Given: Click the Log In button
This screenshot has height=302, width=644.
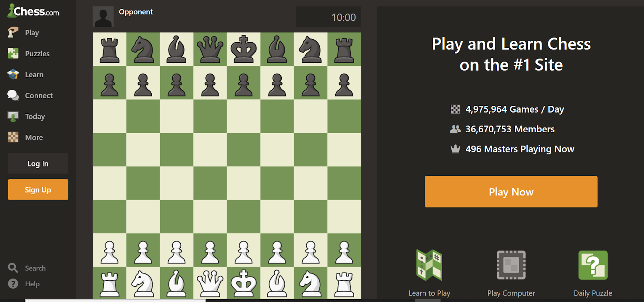Looking at the screenshot, I should (x=38, y=163).
